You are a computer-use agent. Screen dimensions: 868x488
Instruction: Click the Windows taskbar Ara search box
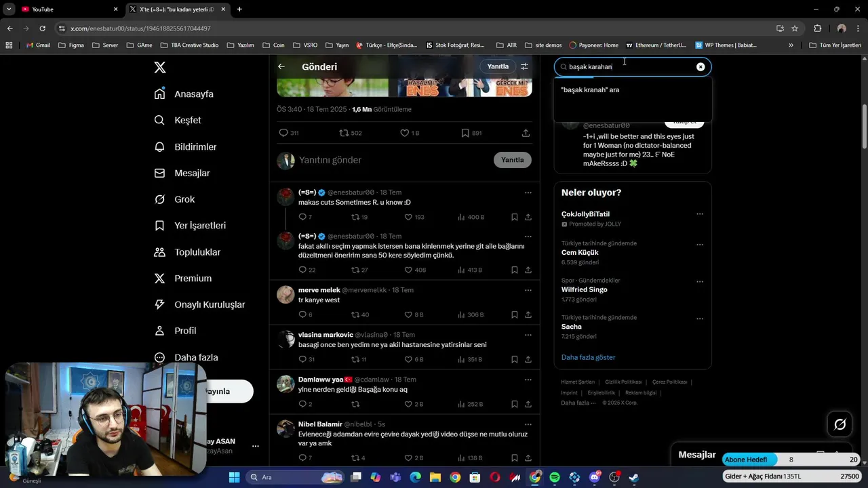tap(296, 477)
